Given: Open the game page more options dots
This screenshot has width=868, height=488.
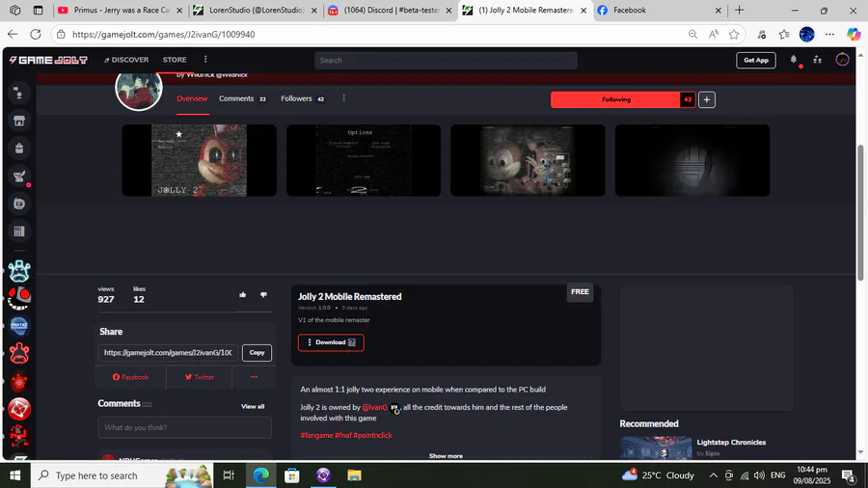Looking at the screenshot, I should point(343,98).
